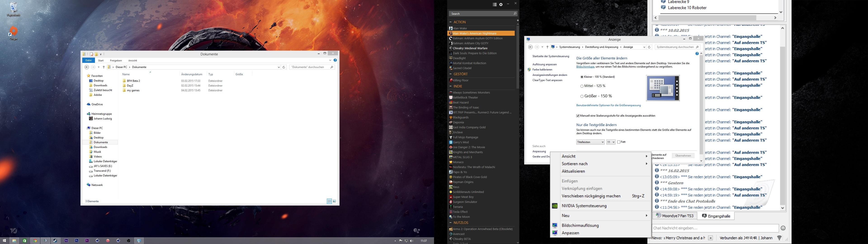Switch Steam library to list view icon

point(495,4)
